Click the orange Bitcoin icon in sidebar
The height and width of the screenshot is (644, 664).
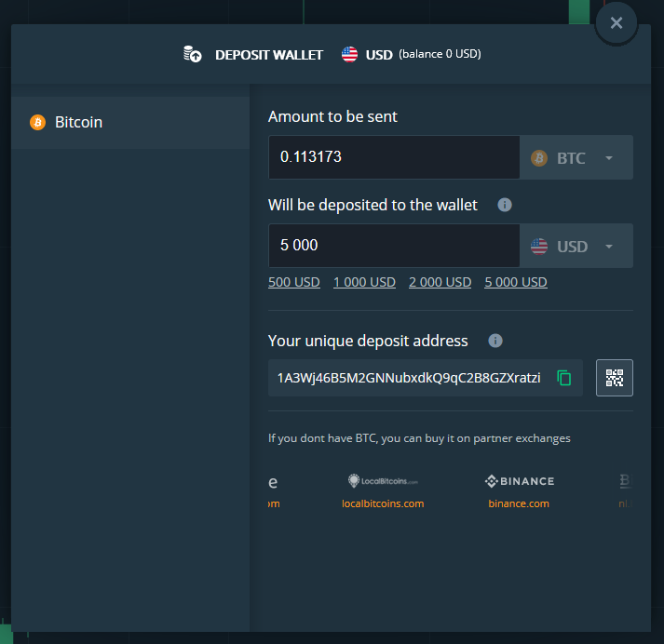click(x=37, y=122)
